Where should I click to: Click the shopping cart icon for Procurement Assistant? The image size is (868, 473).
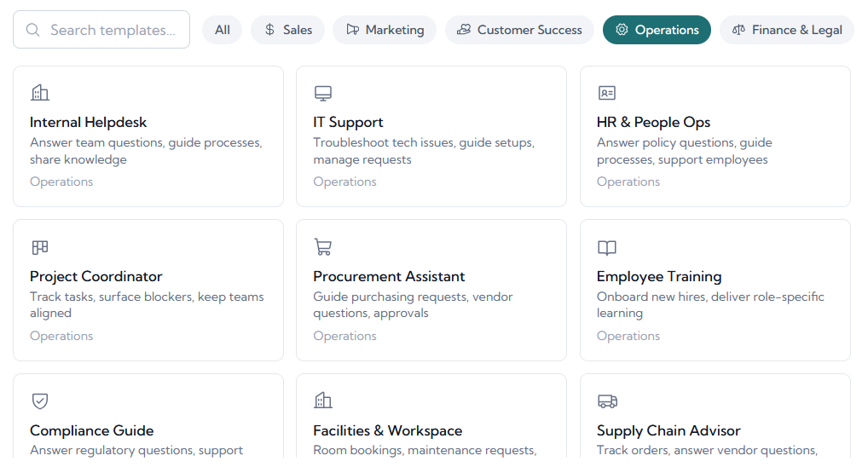click(x=322, y=247)
